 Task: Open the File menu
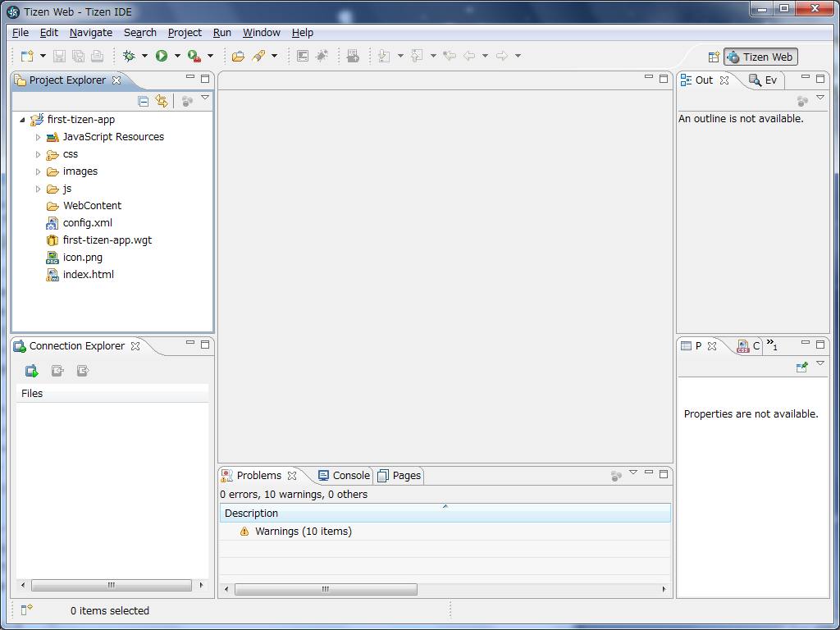(x=21, y=33)
